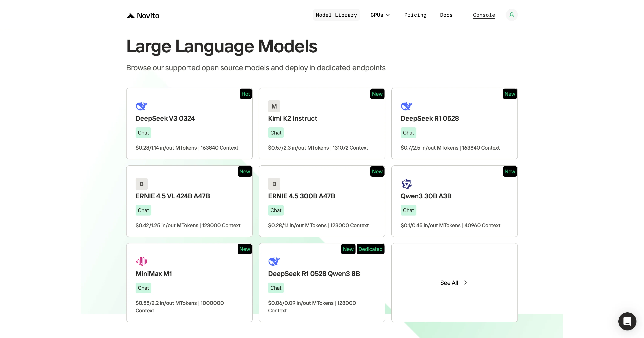Click the "$0.28/1.1 in/out MTokens" pricing text
This screenshot has height=338, width=644.
click(297, 225)
